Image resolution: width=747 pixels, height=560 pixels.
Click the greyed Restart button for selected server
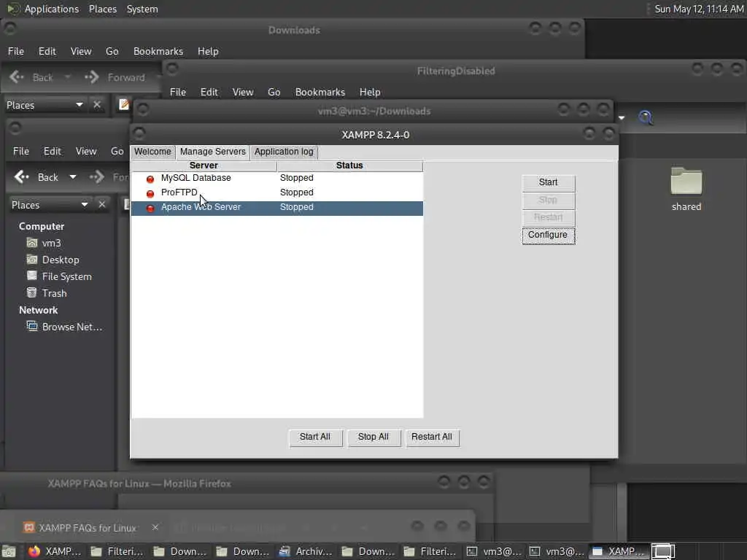(x=549, y=217)
